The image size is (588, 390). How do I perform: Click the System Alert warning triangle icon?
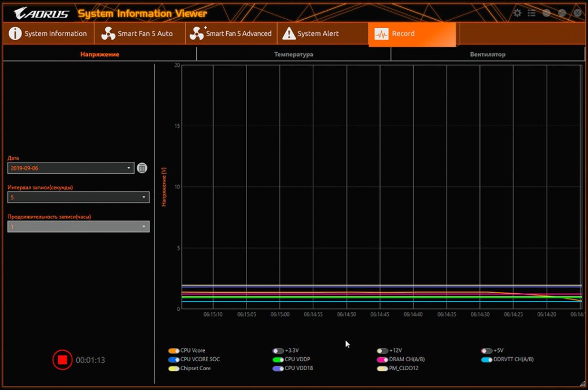289,34
